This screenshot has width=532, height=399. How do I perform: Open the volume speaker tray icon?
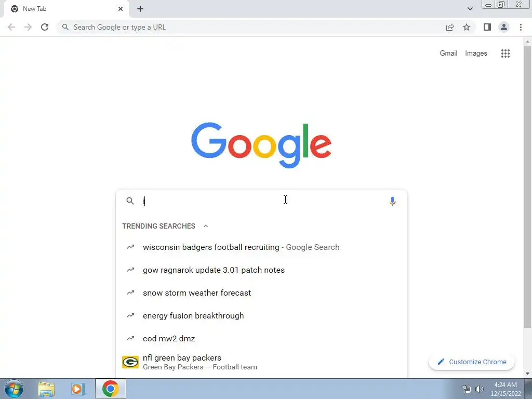480,389
